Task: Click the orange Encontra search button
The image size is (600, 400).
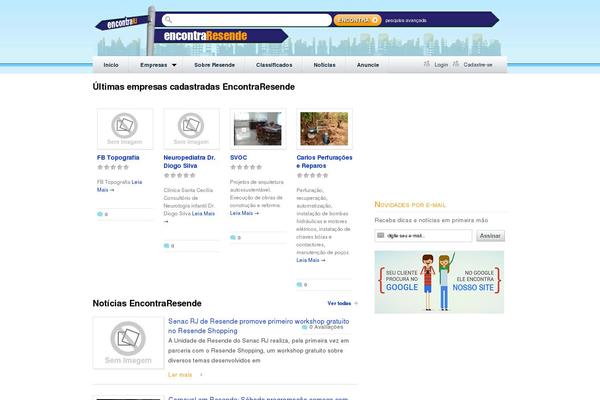Action: tap(357, 20)
